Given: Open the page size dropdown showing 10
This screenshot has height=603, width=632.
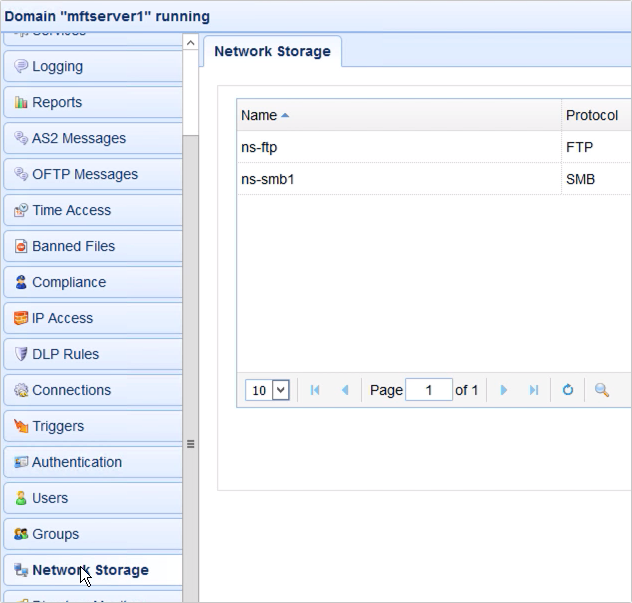Looking at the screenshot, I should coord(267,390).
